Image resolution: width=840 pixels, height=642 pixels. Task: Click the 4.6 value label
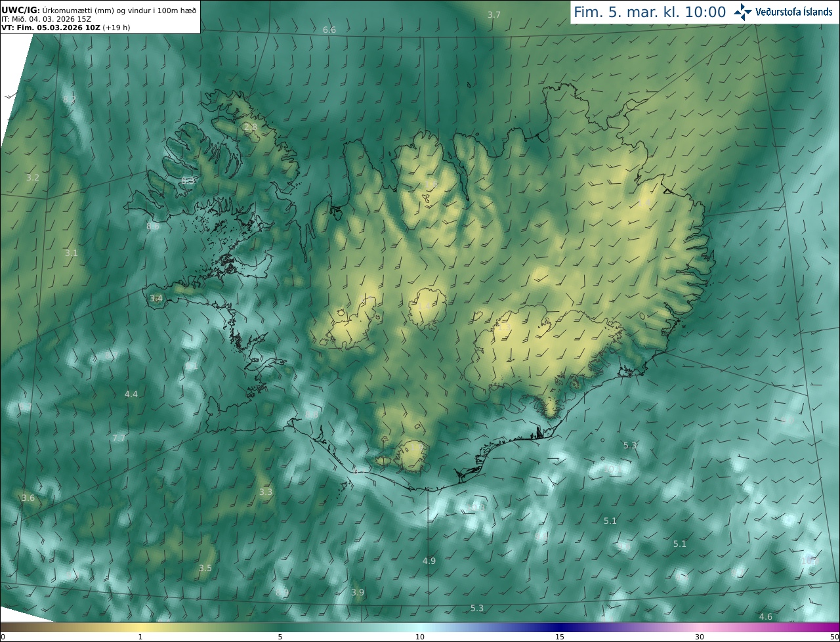[765, 616]
